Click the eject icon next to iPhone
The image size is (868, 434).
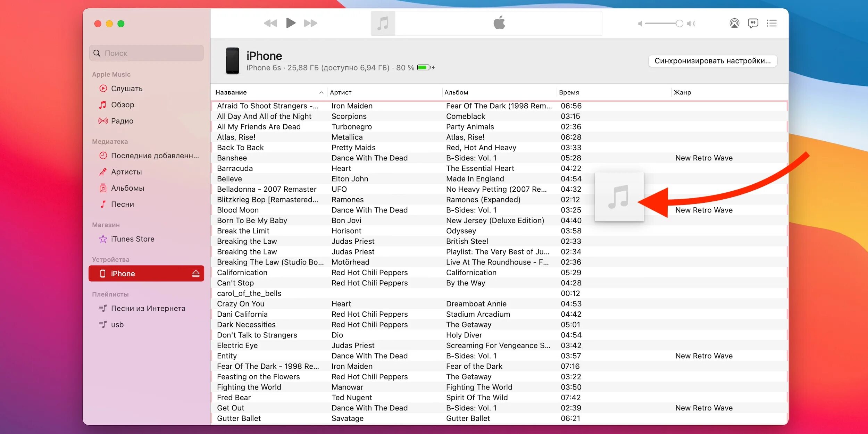pos(196,274)
